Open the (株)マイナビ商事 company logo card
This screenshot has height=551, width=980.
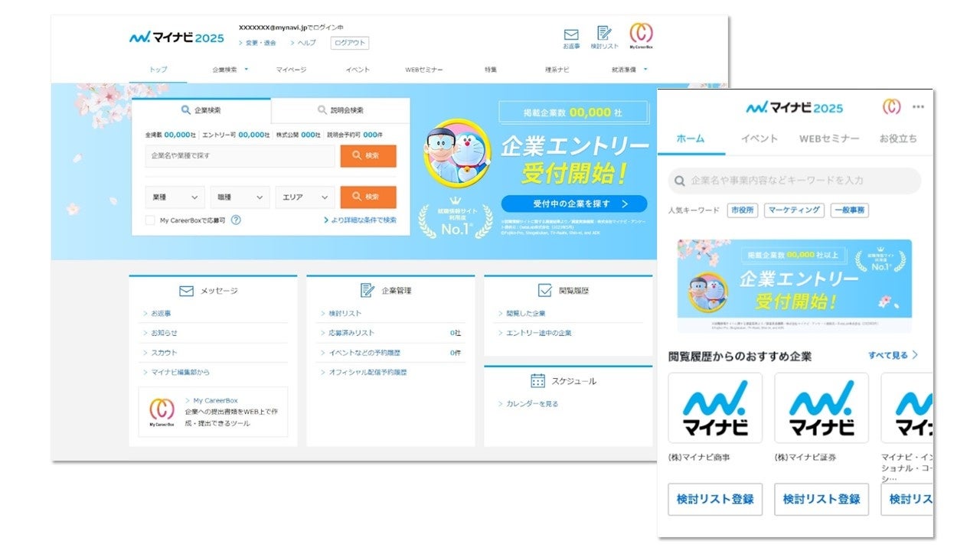click(715, 408)
